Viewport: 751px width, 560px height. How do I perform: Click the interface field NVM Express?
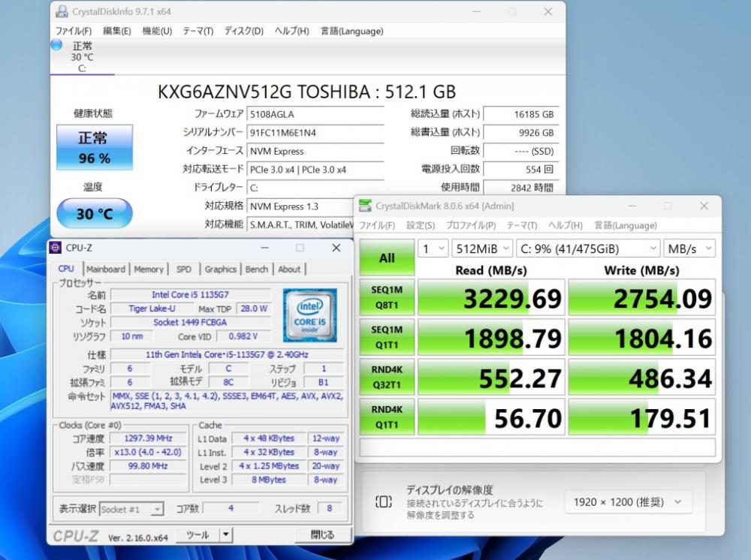tap(315, 151)
